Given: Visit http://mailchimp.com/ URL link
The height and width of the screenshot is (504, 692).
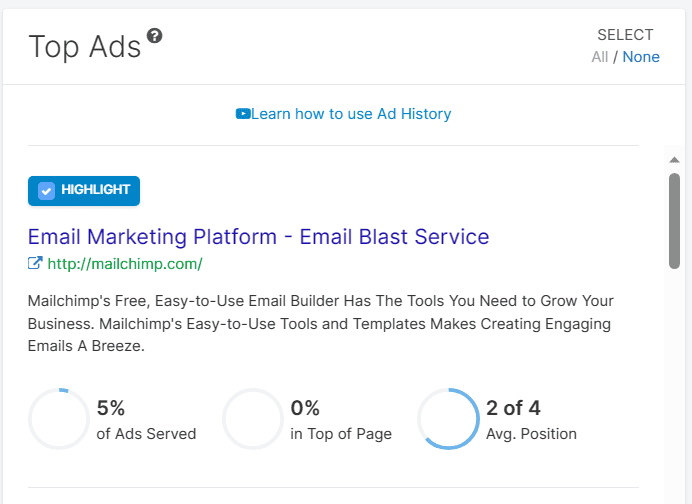Looking at the screenshot, I should point(125,264).
